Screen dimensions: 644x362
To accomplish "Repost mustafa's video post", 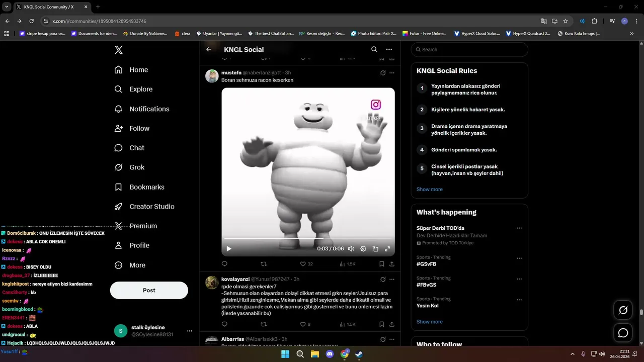I will click(264, 263).
